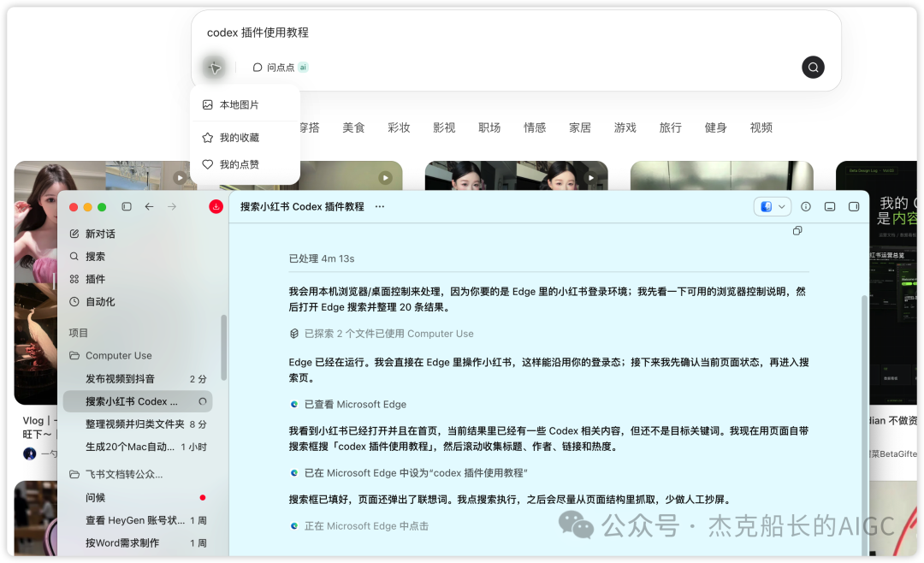Click the 已处理 4m 13s status text
Viewport: 924px width, 563px height.
click(x=322, y=258)
